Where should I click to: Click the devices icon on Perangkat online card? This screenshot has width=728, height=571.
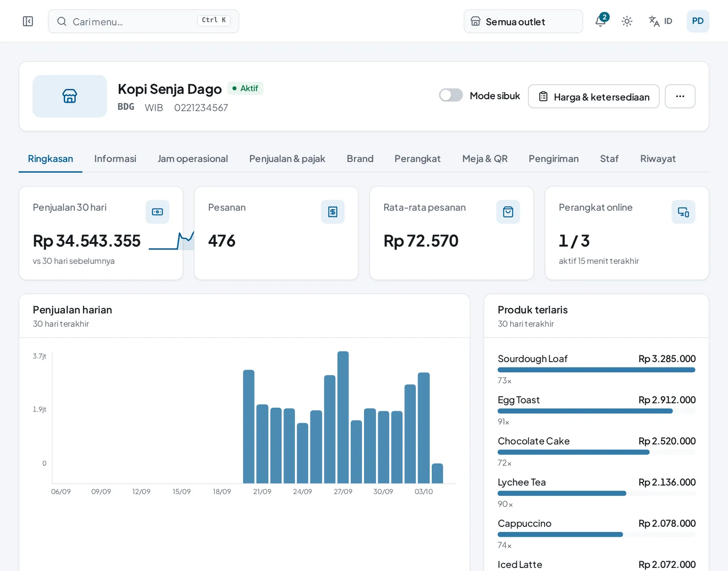(x=683, y=212)
